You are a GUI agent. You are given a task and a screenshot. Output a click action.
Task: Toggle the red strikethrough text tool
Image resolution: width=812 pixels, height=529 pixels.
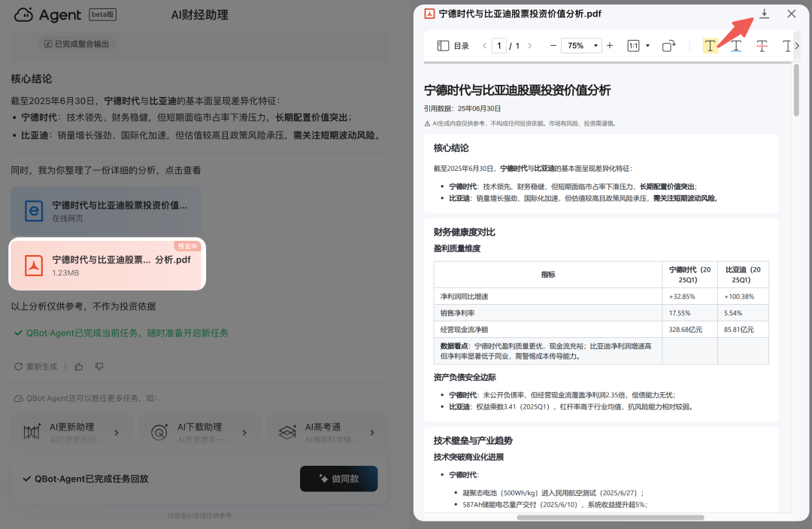[762, 46]
